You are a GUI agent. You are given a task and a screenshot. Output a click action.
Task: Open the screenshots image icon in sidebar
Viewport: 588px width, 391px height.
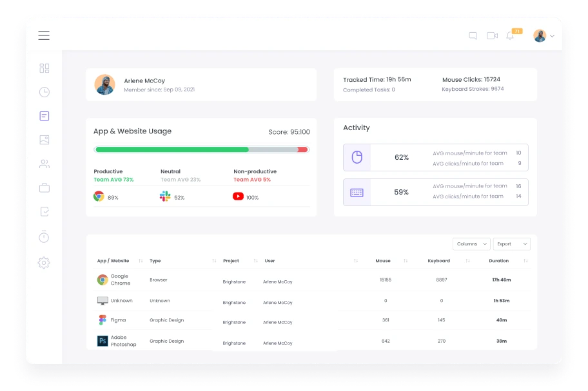[x=44, y=140]
